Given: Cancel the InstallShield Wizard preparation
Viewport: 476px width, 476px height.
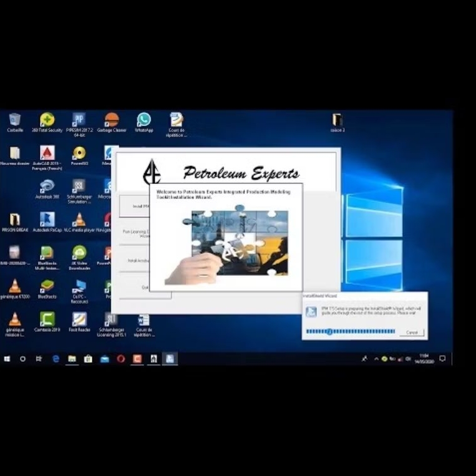Looking at the screenshot, I should [x=412, y=333].
